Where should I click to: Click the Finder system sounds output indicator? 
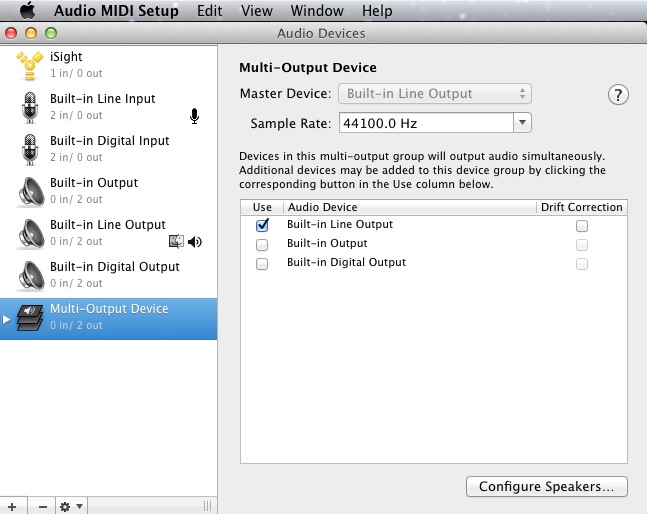click(x=176, y=241)
